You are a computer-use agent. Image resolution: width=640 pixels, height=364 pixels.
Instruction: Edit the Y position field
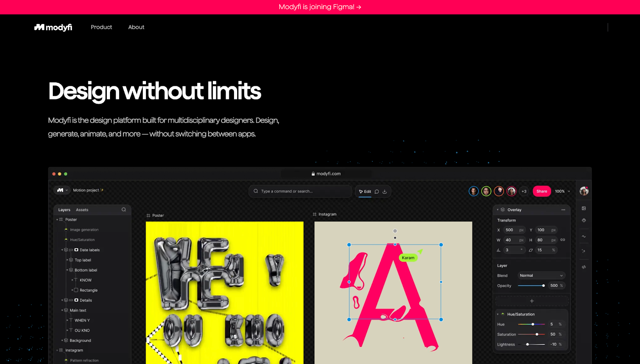coord(546,230)
